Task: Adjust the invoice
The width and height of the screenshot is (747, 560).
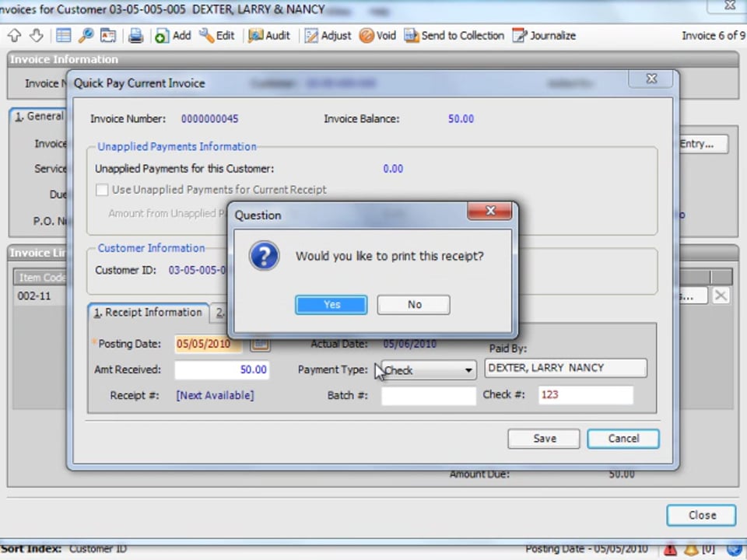Action: 328,35
